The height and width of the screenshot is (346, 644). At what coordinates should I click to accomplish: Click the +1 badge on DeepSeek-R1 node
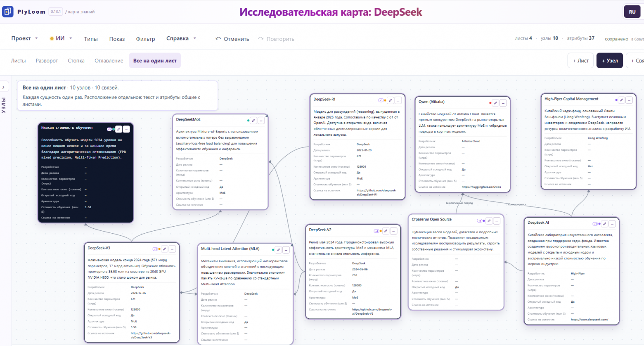[x=381, y=100]
